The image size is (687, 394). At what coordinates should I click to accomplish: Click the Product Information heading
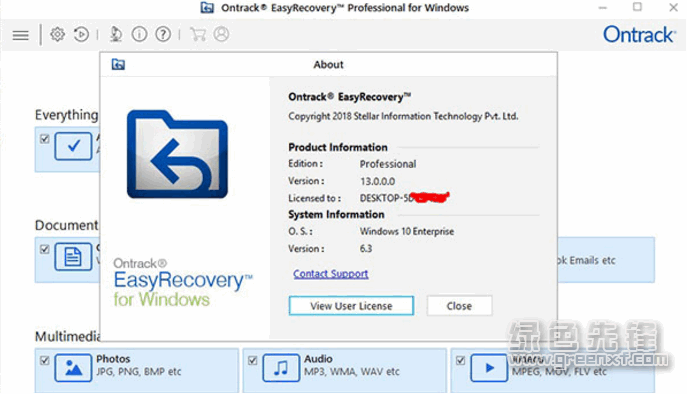(x=338, y=147)
